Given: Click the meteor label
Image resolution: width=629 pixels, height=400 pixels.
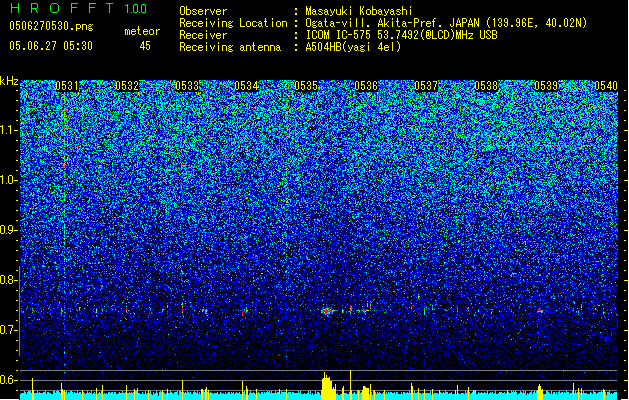Looking at the screenshot, I should point(142,31).
